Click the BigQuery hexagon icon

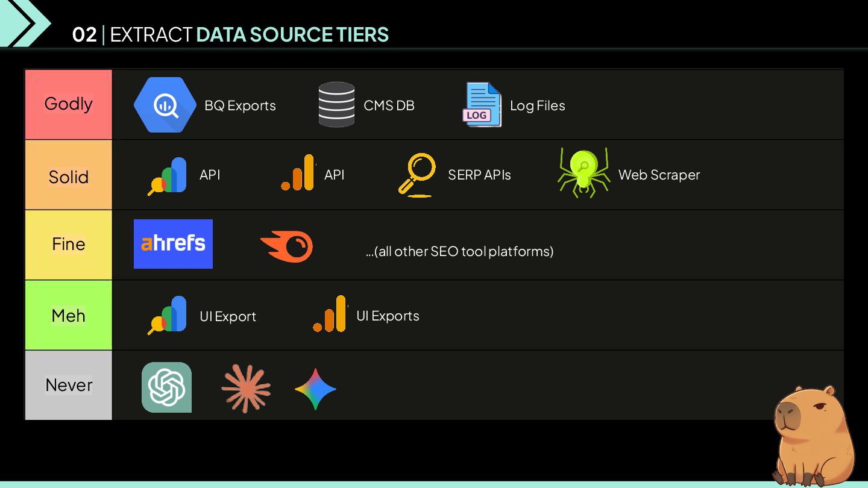tap(165, 105)
